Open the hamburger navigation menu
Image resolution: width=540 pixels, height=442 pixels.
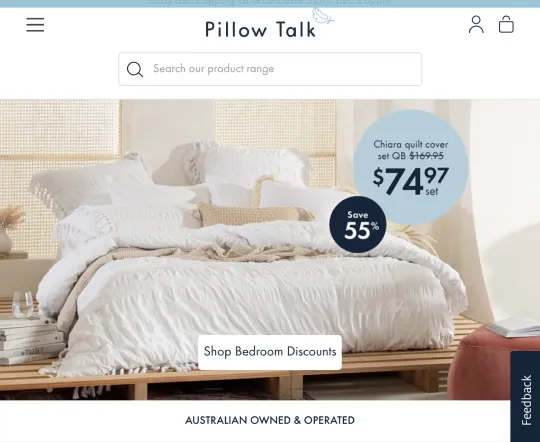[x=35, y=25]
